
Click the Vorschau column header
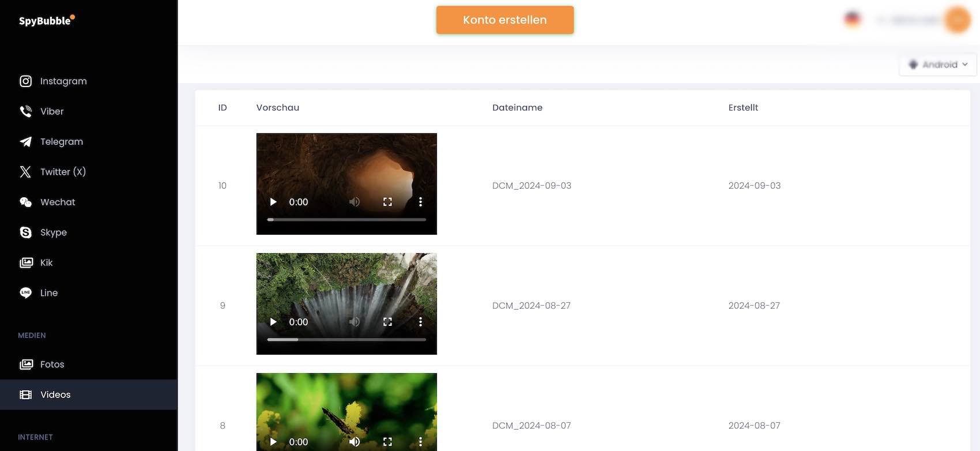coord(278,108)
